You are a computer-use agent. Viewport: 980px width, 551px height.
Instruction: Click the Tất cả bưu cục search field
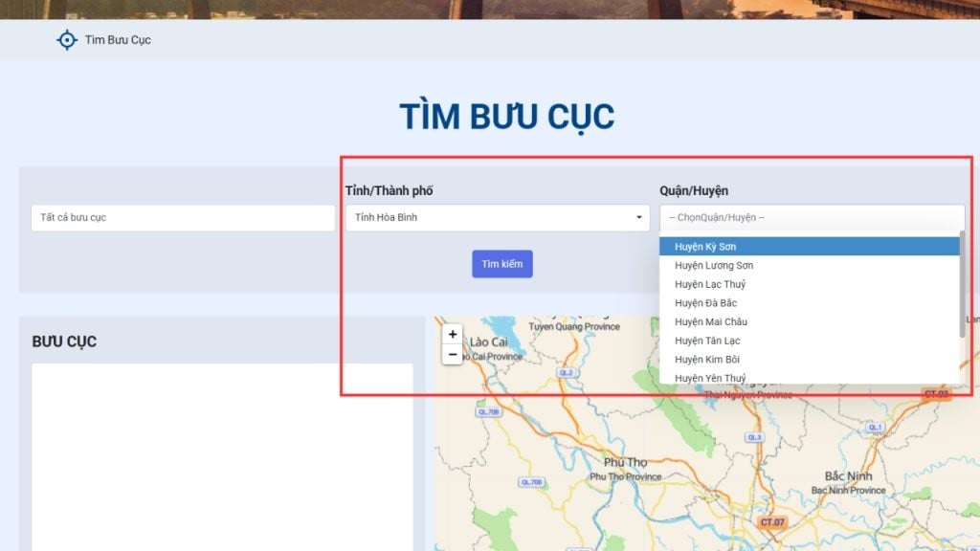click(x=183, y=218)
